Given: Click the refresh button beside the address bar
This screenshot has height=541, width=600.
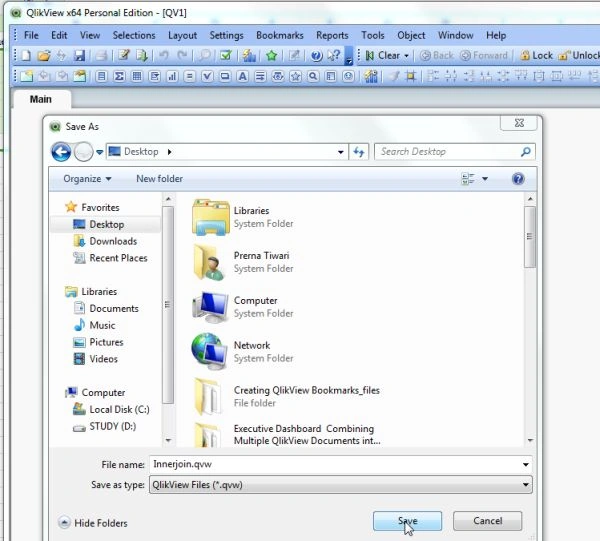Looking at the screenshot, I should [x=359, y=152].
